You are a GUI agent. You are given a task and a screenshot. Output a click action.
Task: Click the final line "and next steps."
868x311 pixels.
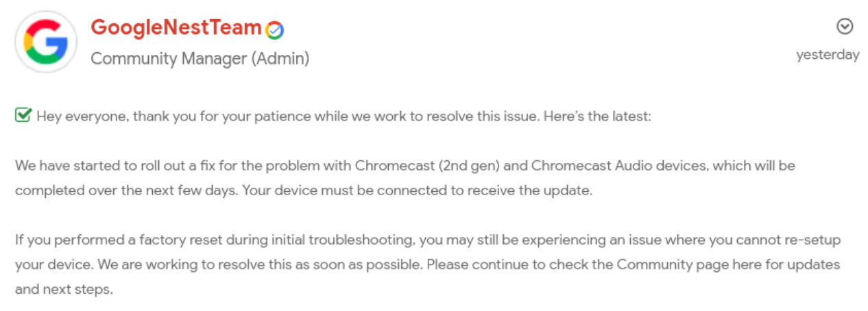64,289
